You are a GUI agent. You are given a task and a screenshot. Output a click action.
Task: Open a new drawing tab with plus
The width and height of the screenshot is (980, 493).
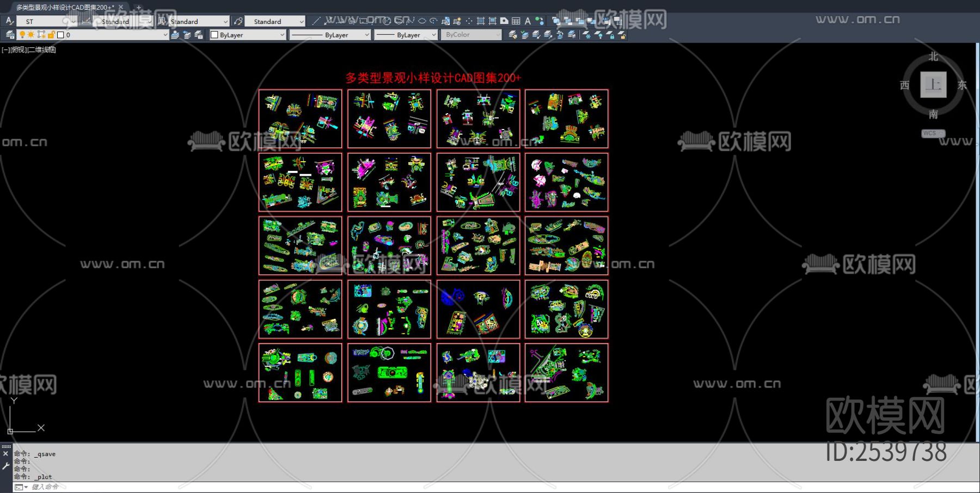[138, 7]
